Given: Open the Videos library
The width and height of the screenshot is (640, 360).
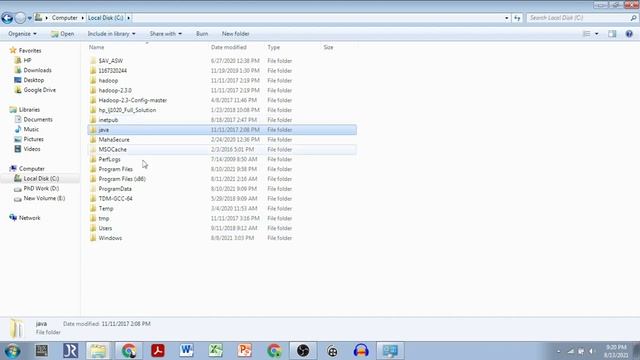Looking at the screenshot, I should pyautogui.click(x=32, y=149).
